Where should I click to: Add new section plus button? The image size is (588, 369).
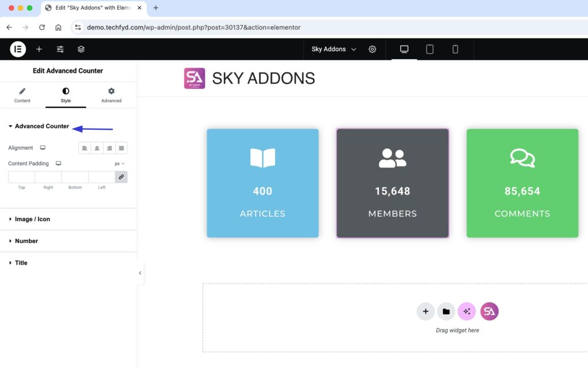pyautogui.click(x=425, y=311)
